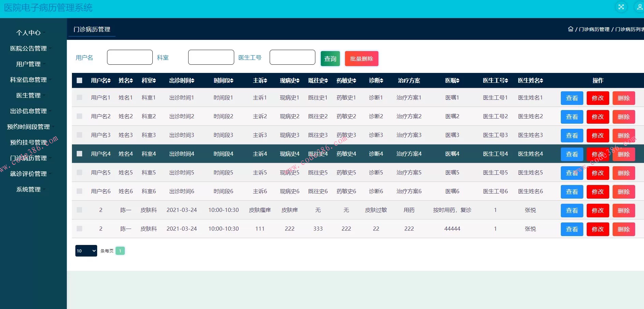Click the green 查询 button
The width and height of the screenshot is (644, 309).
pyautogui.click(x=330, y=59)
